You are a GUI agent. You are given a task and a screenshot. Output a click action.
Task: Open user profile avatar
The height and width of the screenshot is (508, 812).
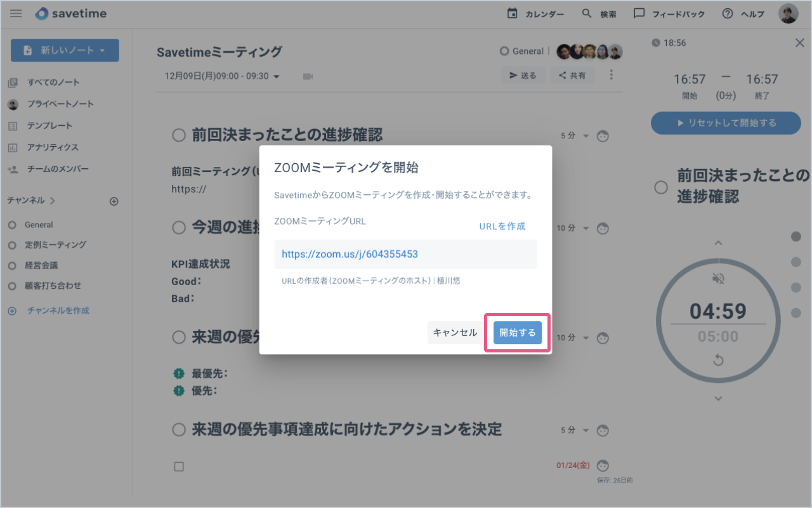(788, 14)
